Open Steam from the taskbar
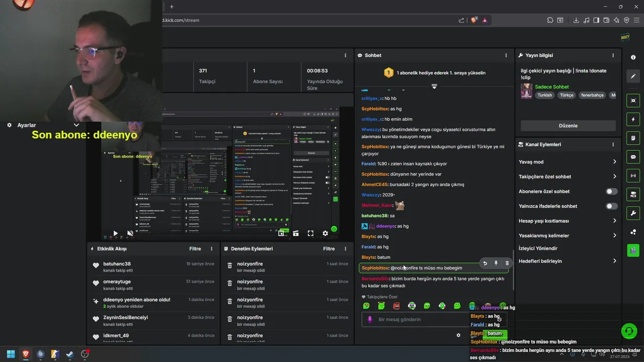Screen dimensions: 644x362 (x=69, y=354)
